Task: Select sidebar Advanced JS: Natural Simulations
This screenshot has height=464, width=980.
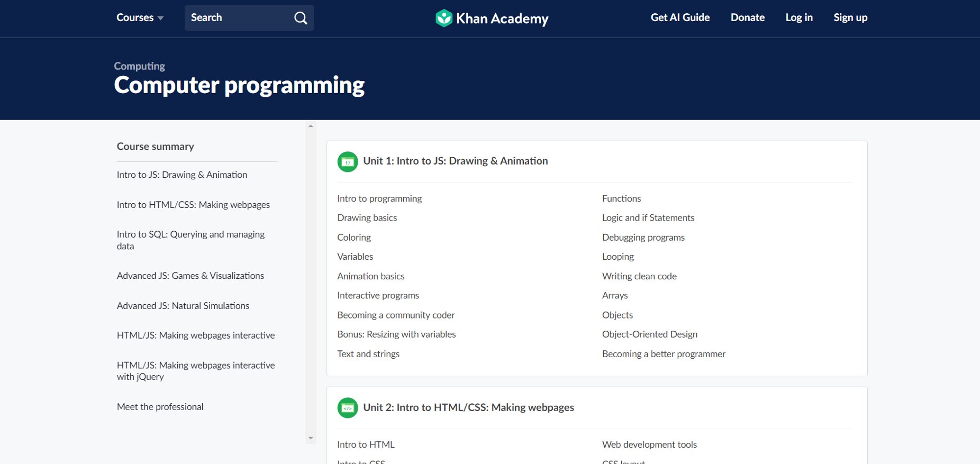Action: [183, 306]
